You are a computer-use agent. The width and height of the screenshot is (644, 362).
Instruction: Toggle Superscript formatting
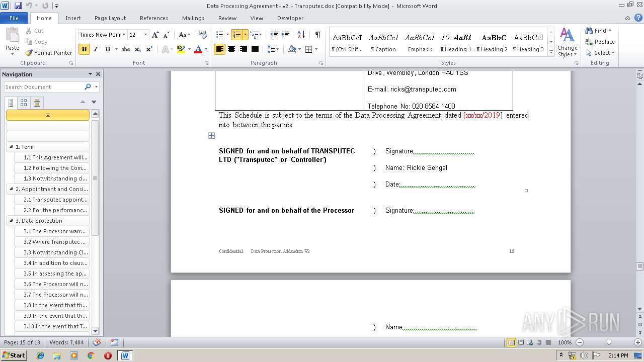click(149, 49)
